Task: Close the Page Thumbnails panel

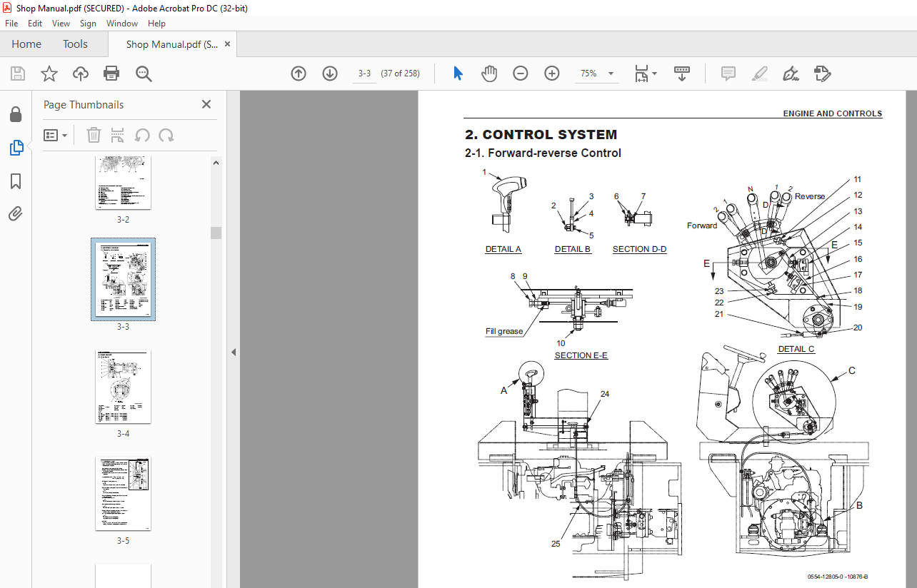Action: pyautogui.click(x=206, y=104)
